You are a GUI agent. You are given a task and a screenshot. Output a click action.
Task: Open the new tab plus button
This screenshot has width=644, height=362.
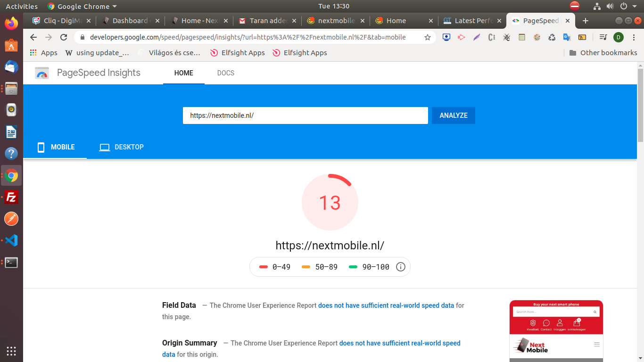(586, 21)
